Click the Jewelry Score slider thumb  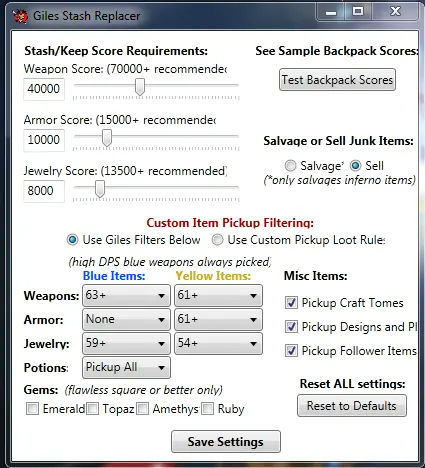pyautogui.click(x=100, y=189)
